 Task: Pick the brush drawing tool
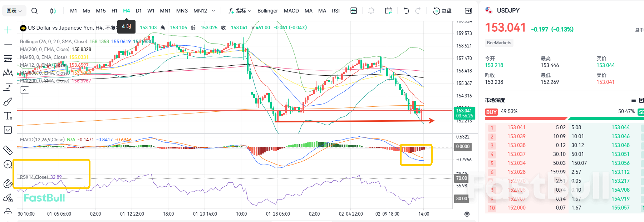point(8,102)
